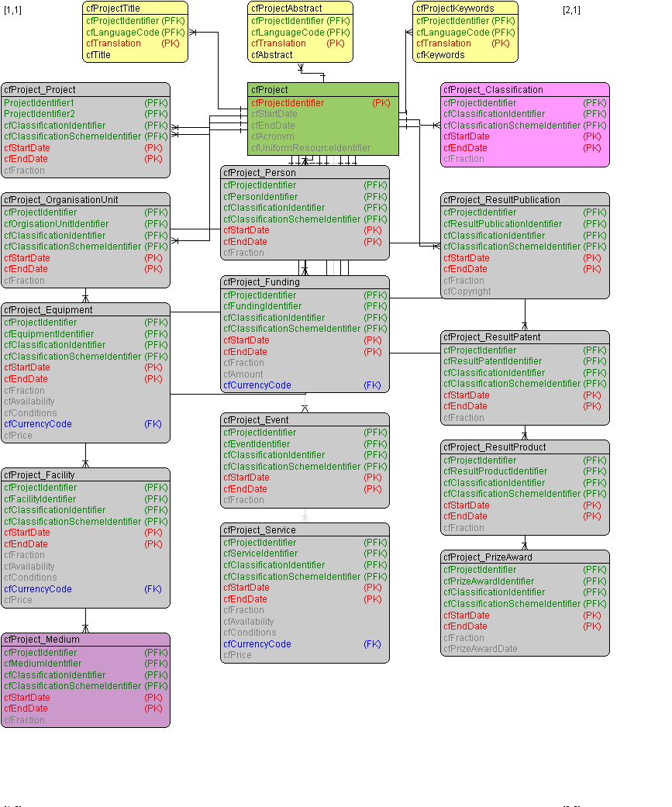Select the cfAbstract field
Viewport: 672px width, 807px height.
272,54
